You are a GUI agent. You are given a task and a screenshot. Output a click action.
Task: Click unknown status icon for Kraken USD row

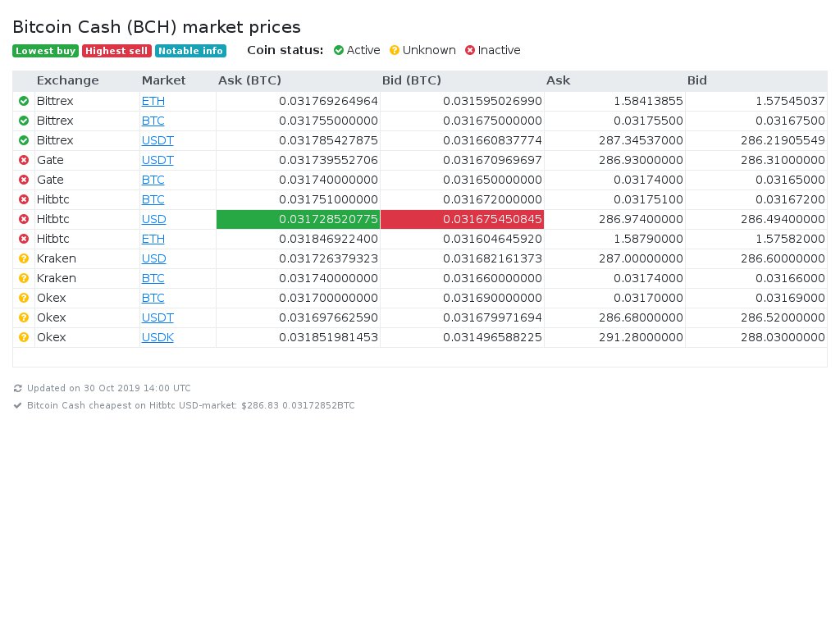[x=24, y=258]
